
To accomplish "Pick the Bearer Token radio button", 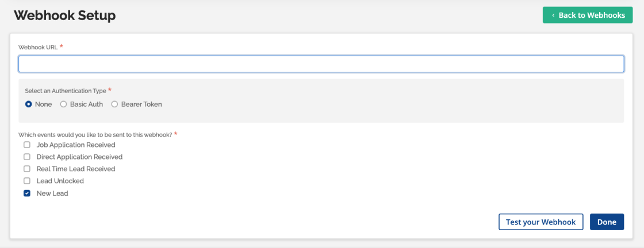I will 114,104.
